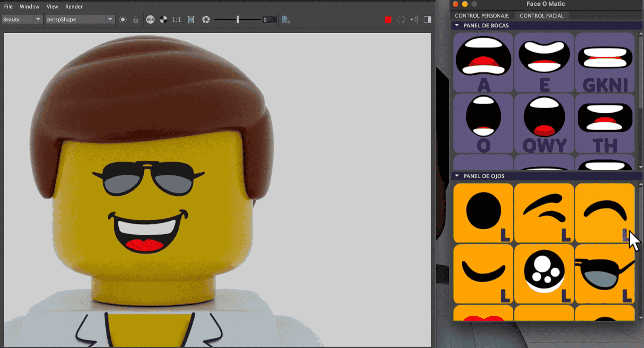Collapse the PANEL DE OJOS section
Viewport: 644px width, 348px height.
(x=457, y=176)
